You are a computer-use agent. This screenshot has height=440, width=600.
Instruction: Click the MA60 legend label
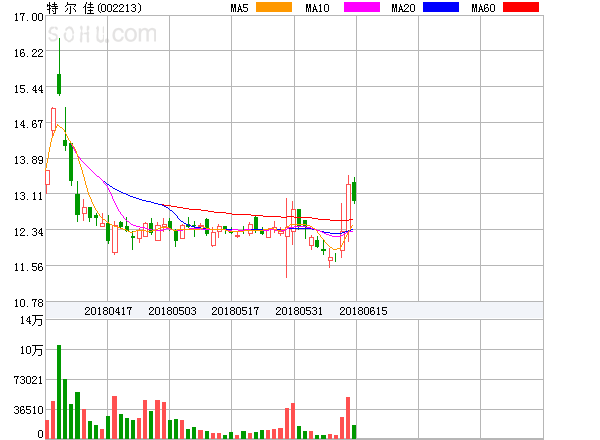[483, 8]
